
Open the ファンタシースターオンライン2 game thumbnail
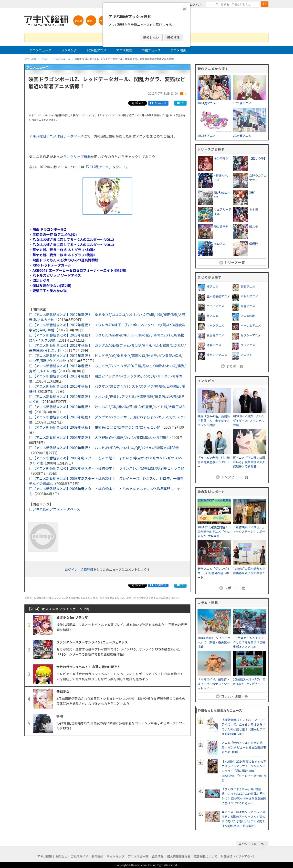[43, 649]
